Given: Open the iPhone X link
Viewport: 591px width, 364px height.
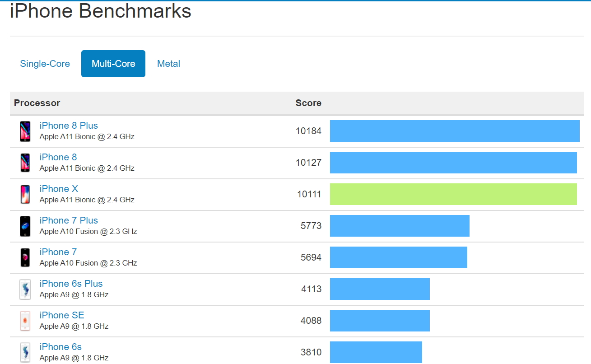Looking at the screenshot, I should click(x=59, y=189).
